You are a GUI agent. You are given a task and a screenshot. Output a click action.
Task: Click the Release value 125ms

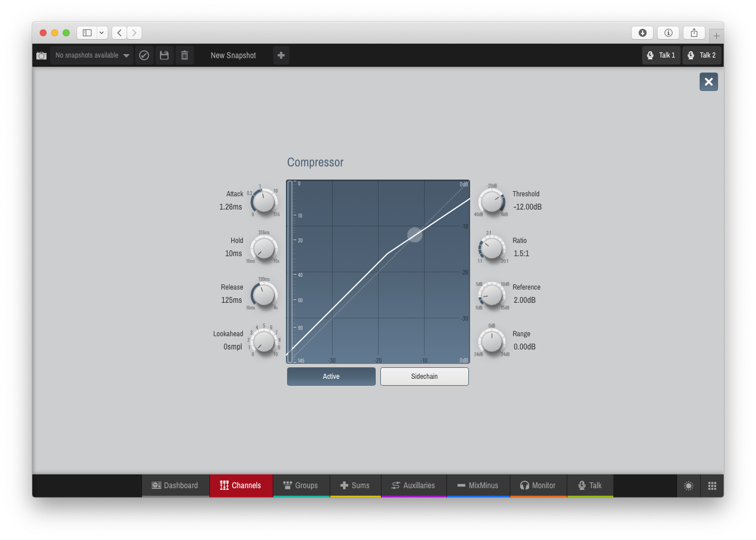[232, 300]
